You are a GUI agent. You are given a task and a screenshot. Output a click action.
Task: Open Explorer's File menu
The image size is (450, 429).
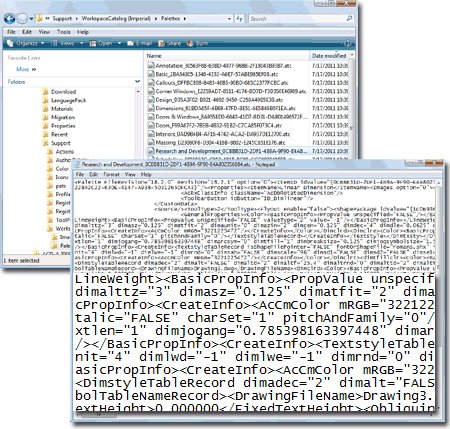tap(11, 32)
